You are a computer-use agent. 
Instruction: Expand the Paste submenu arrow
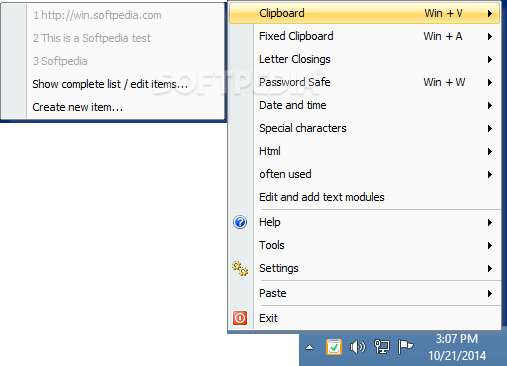[x=490, y=293]
